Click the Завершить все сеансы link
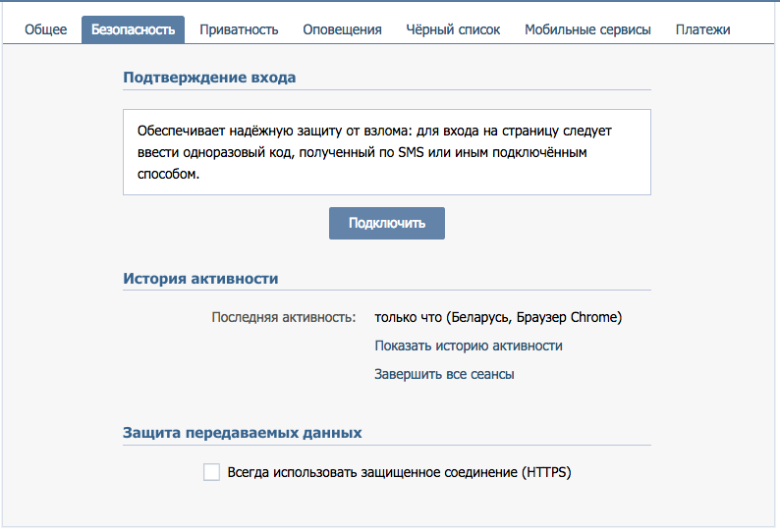Screen dimensions: 780x532 (x=444, y=374)
